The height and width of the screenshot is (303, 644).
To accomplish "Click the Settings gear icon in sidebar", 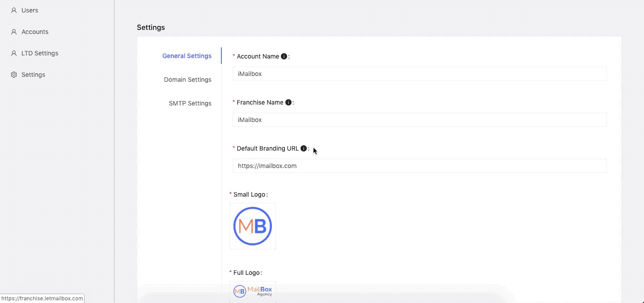I will pyautogui.click(x=14, y=75).
